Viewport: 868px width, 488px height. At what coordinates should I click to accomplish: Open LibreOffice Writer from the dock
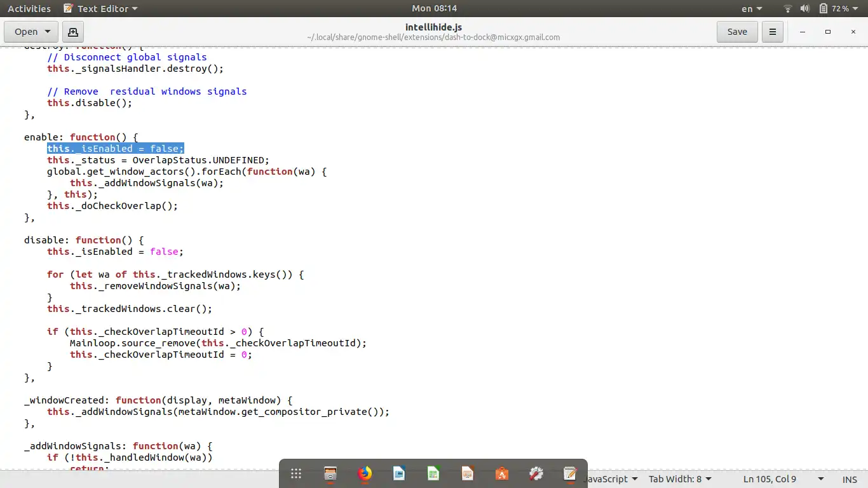tap(399, 473)
